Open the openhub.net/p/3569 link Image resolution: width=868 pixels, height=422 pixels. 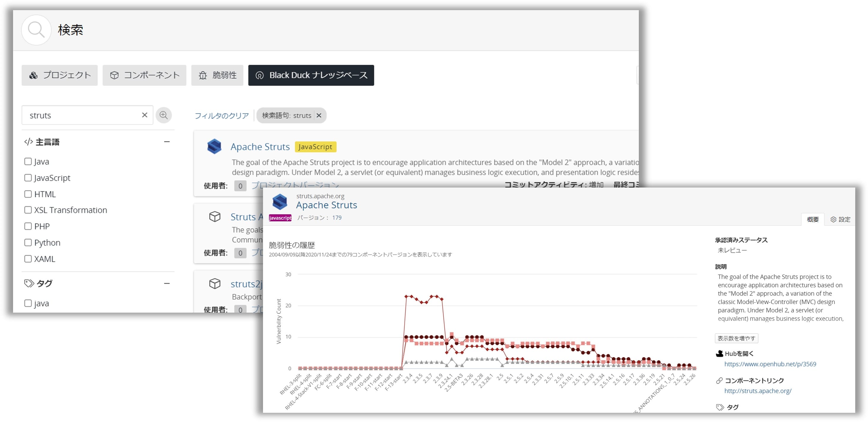coord(770,364)
